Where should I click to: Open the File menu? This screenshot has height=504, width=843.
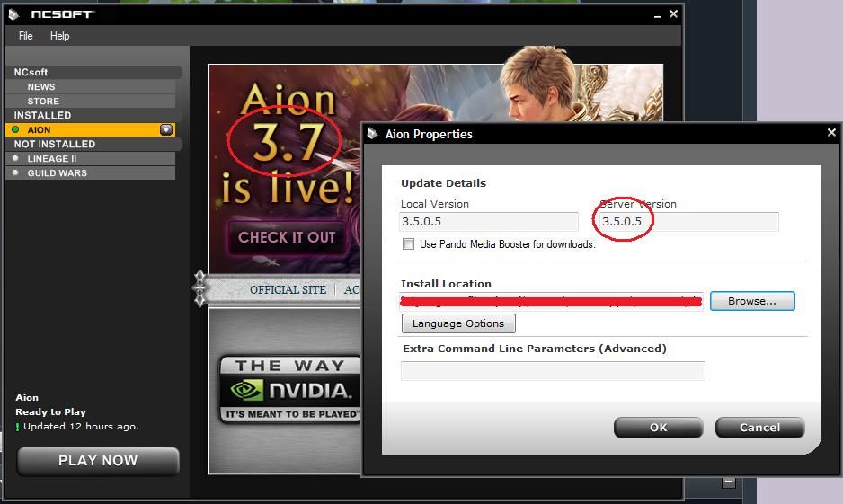coord(25,36)
